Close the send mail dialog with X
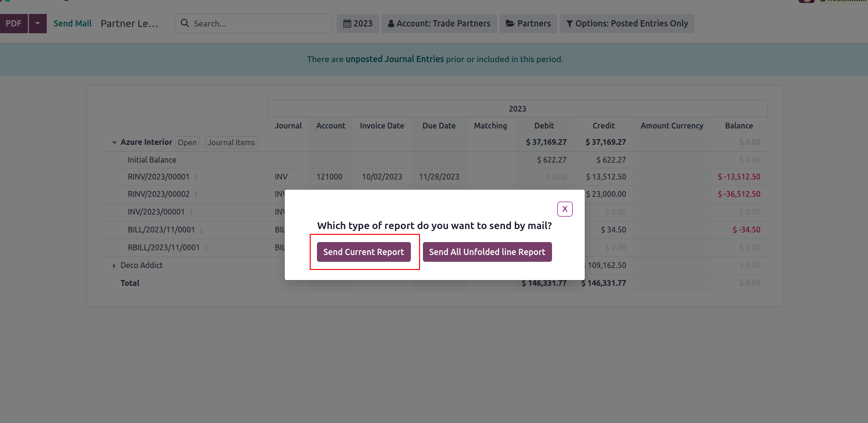Image resolution: width=868 pixels, height=423 pixels. pyautogui.click(x=565, y=209)
